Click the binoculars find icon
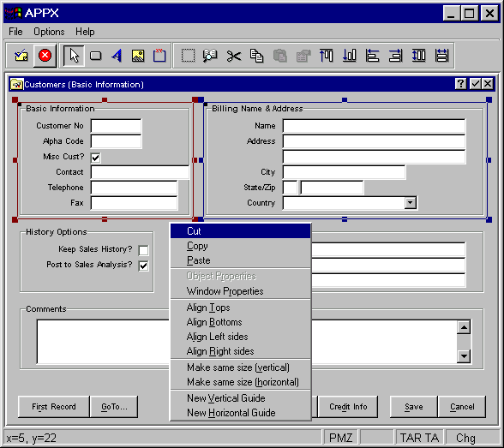The image size is (504, 448). (x=210, y=56)
